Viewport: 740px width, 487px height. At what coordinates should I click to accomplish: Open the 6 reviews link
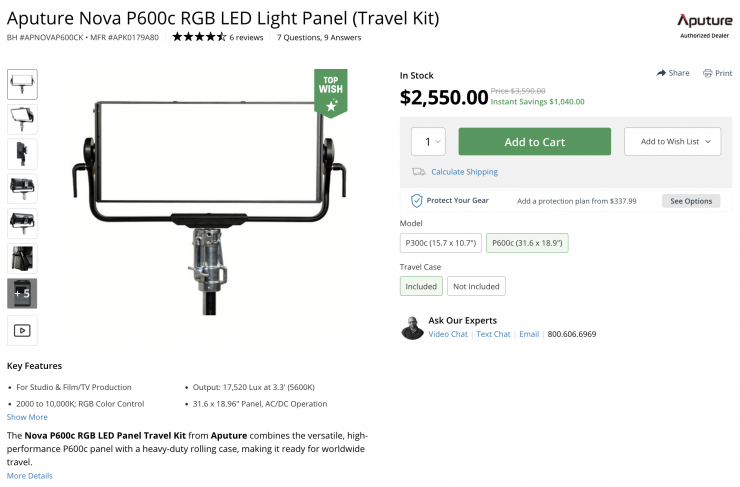point(246,37)
